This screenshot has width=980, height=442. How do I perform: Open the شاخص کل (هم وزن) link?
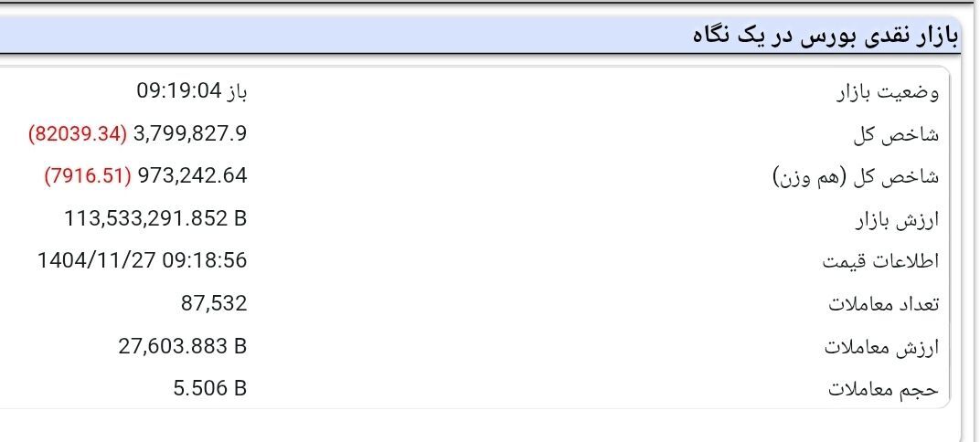click(x=857, y=177)
